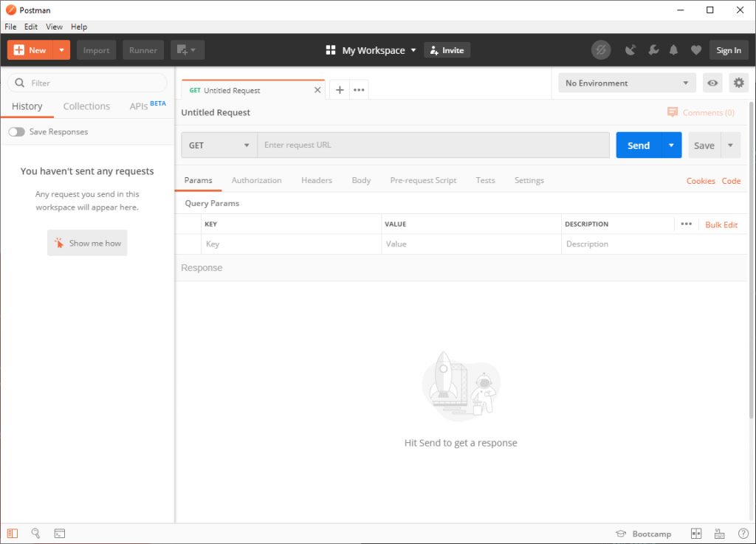The width and height of the screenshot is (756, 544).
Task: Click the heart icon in header
Action: coord(695,50)
